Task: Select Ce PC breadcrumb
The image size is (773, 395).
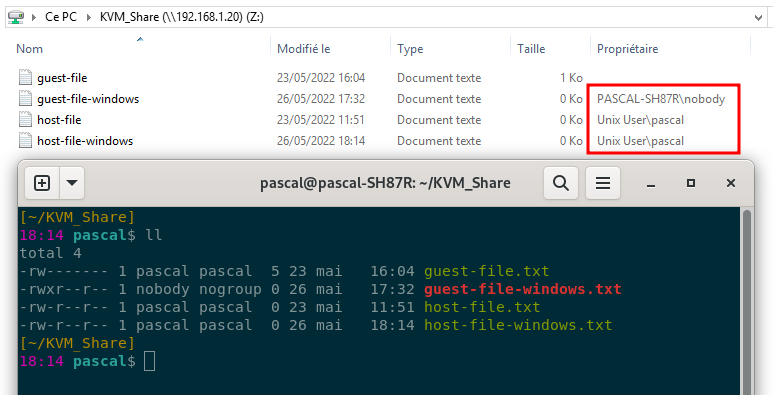Action: (61, 17)
